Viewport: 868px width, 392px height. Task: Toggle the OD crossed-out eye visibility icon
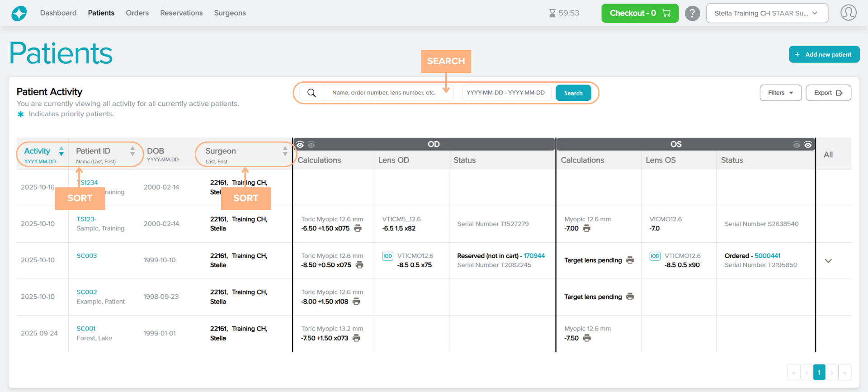point(311,145)
